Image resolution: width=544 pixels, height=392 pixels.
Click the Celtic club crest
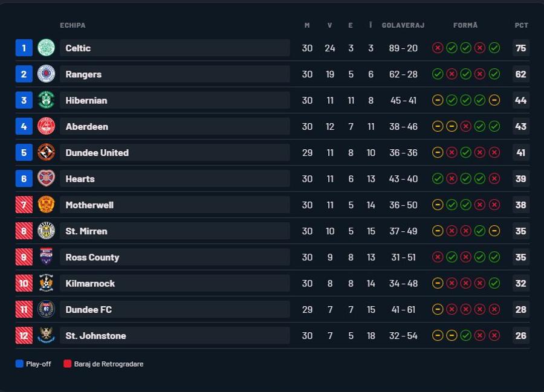coord(46,48)
